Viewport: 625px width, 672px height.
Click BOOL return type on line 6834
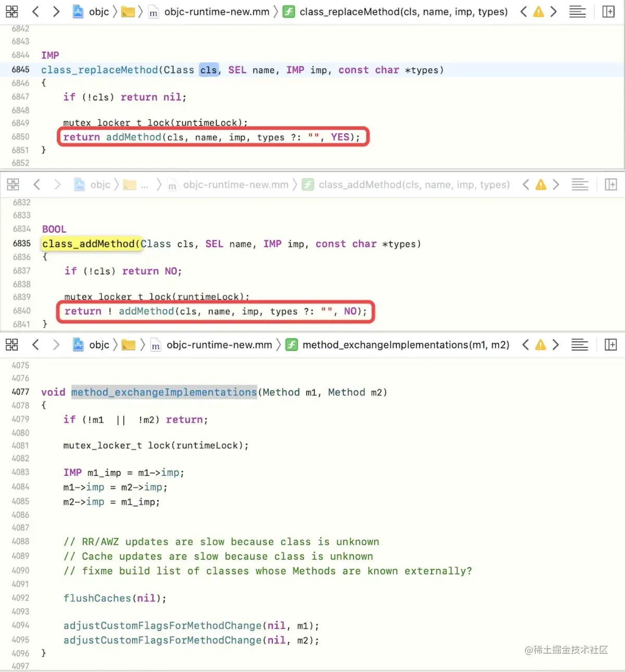pos(54,229)
